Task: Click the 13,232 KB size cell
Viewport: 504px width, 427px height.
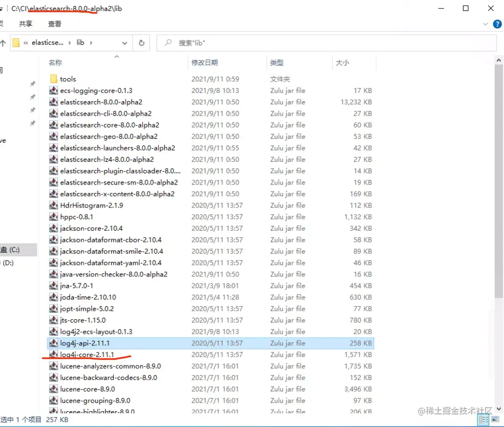Action: tap(356, 102)
